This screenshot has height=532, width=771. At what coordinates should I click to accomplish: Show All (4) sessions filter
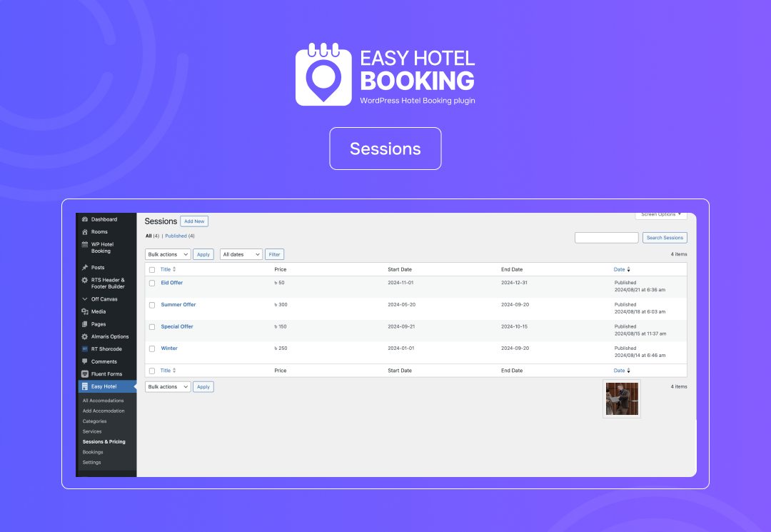[x=152, y=236]
